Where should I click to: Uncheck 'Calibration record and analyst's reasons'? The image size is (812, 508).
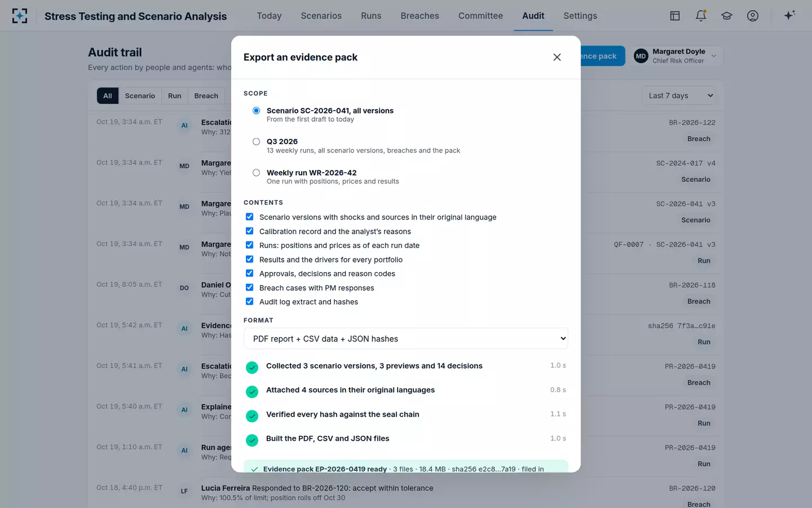[249, 231]
